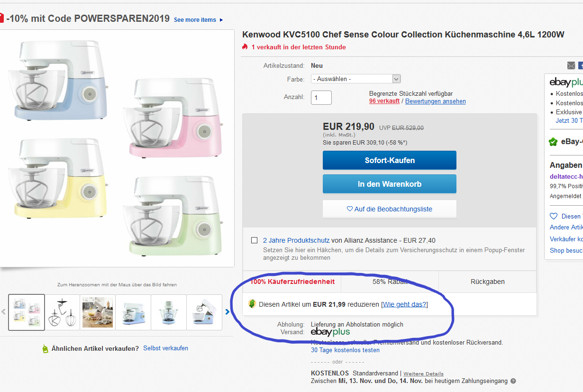The height and width of the screenshot is (392, 583).
Task: Click the Anzahl quantity field
Action: point(321,98)
